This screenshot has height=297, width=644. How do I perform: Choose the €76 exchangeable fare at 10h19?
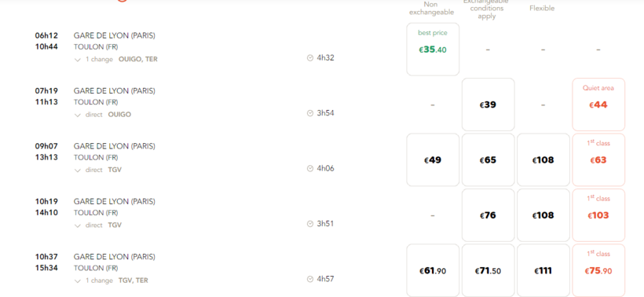tap(488, 215)
